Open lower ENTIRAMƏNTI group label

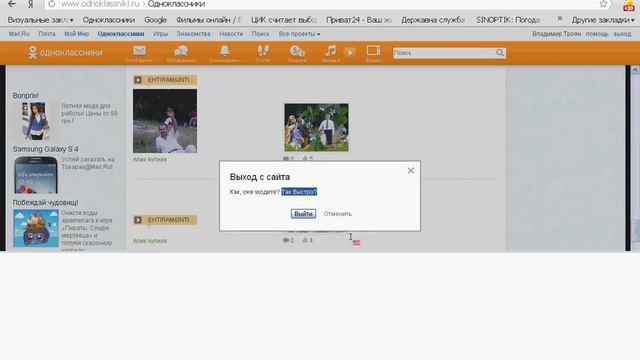point(165,220)
